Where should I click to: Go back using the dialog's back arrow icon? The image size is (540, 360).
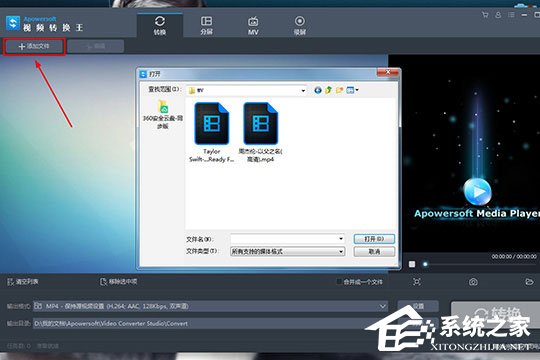(318, 90)
